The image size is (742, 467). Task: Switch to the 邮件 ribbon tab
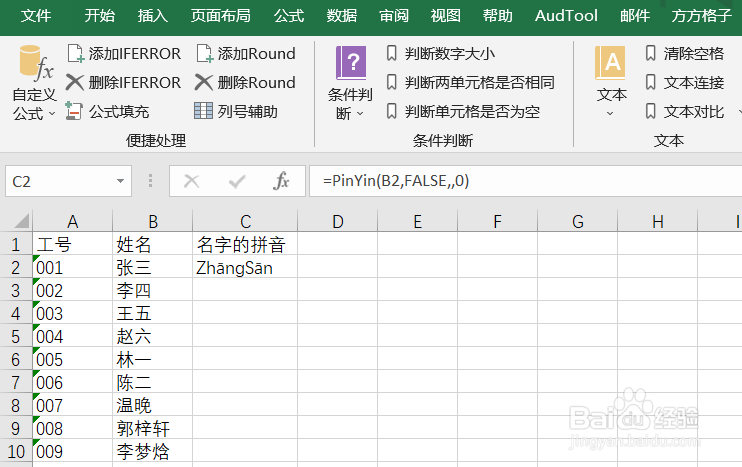[x=635, y=16]
